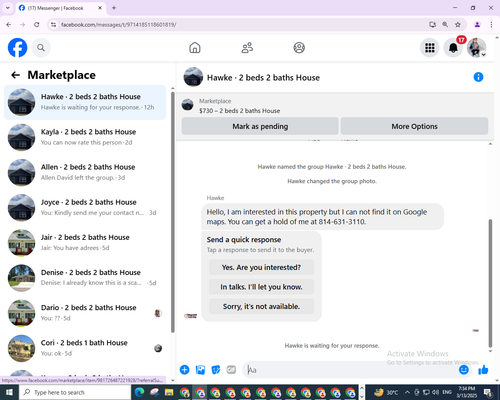This screenshot has width=500, height=400.
Task: Open Windows notification center icon
Action: [x=489, y=392]
